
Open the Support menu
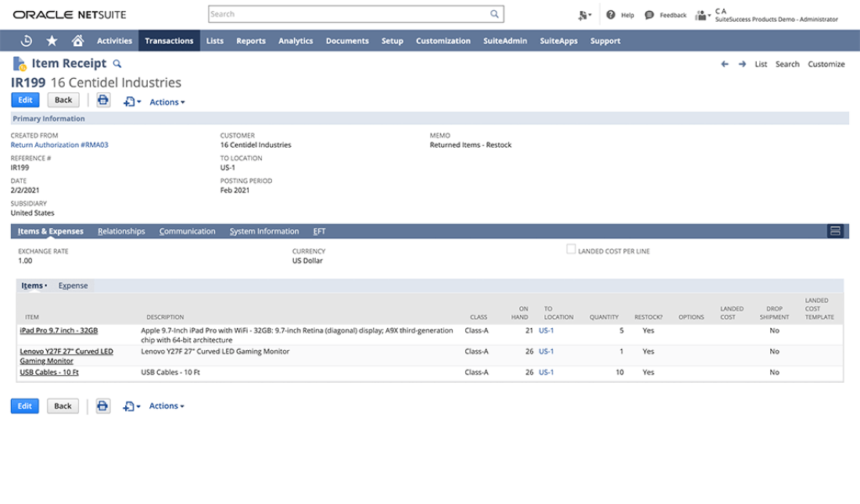[x=605, y=41]
